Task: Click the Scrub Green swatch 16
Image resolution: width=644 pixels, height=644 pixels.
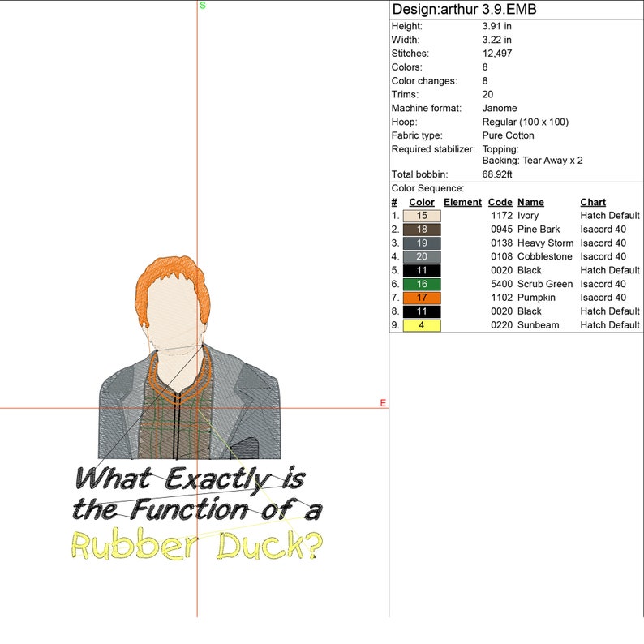Action: (422, 284)
